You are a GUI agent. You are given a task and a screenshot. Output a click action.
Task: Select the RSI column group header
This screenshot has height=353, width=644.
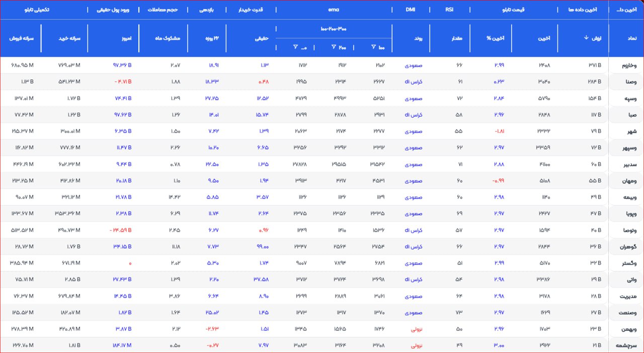coord(449,10)
